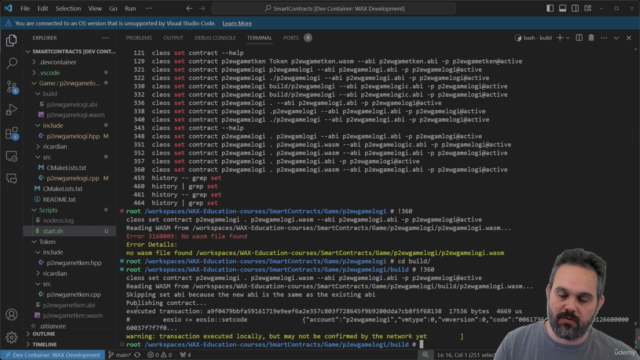Go back with the navigation arrow
The width and height of the screenshot is (640, 360).
(x=189, y=8)
